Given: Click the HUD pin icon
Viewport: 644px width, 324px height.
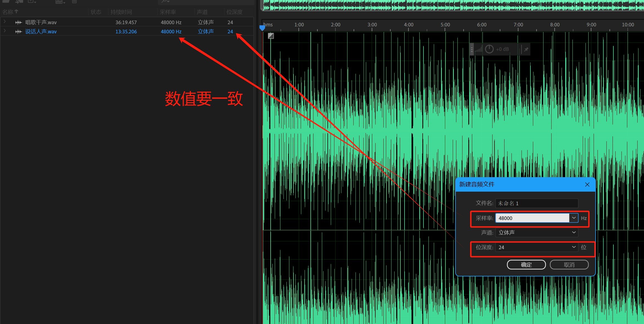Looking at the screenshot, I should (526, 50).
